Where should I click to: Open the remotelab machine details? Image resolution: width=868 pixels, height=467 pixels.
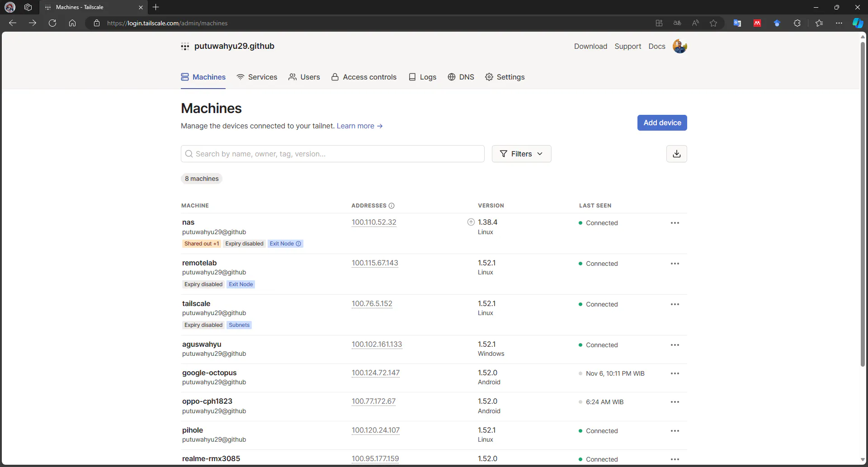coord(199,263)
